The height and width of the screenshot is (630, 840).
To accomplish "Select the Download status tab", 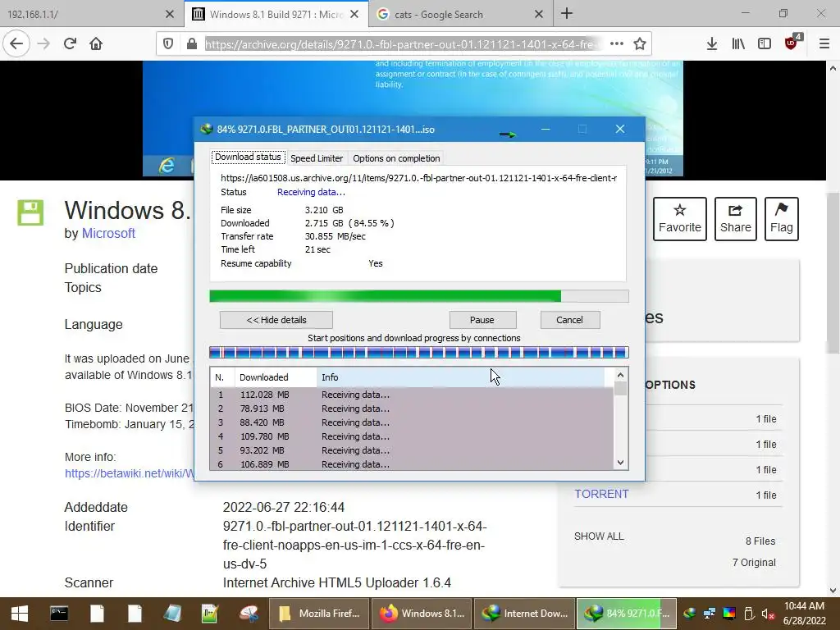I will (x=248, y=157).
